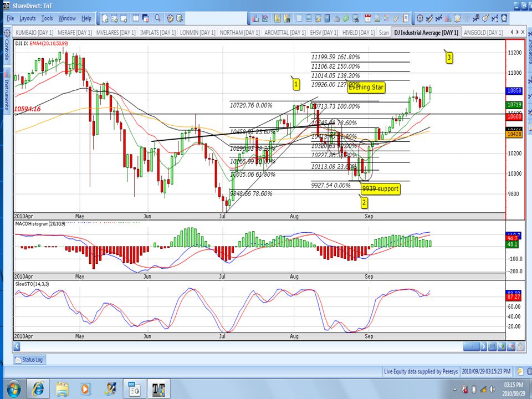Viewport: 532px width, 399px height.
Task: Open the Instruments side panel
Action: coord(7,90)
